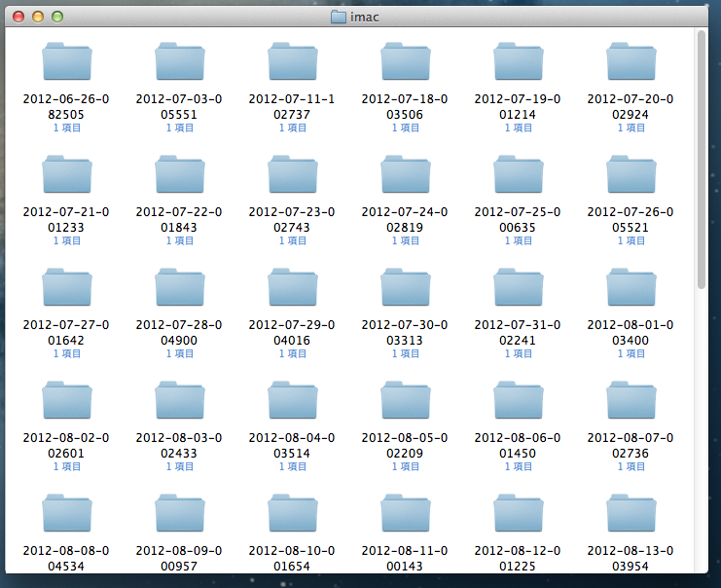
Task: Click the name label 2012-07-18-003506
Action: (405, 107)
